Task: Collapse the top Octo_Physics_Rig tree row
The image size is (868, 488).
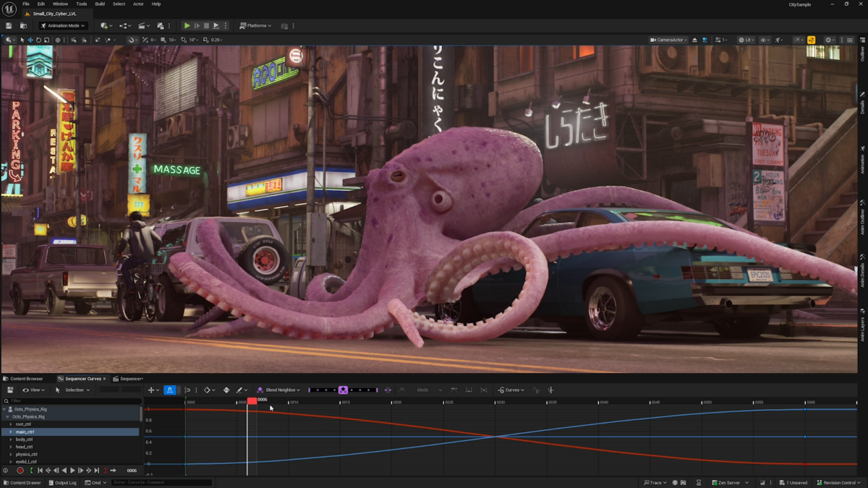Action: [5, 409]
